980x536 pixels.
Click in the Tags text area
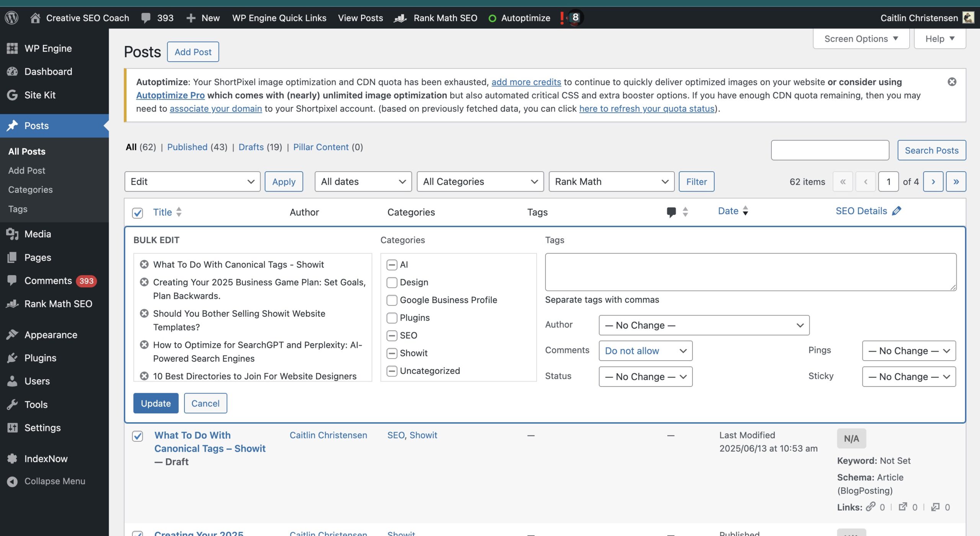pos(750,272)
